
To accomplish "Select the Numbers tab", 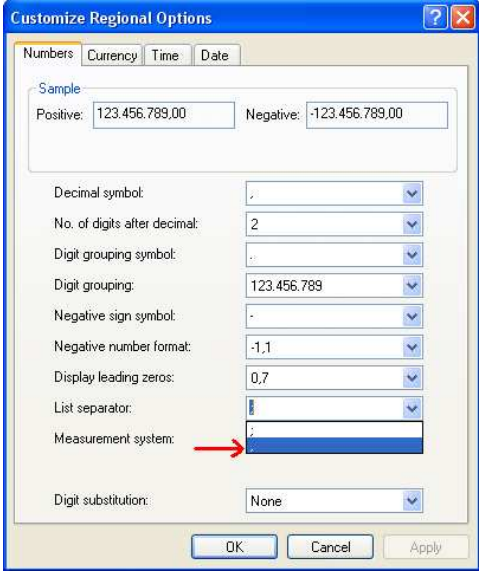I will point(48,53).
